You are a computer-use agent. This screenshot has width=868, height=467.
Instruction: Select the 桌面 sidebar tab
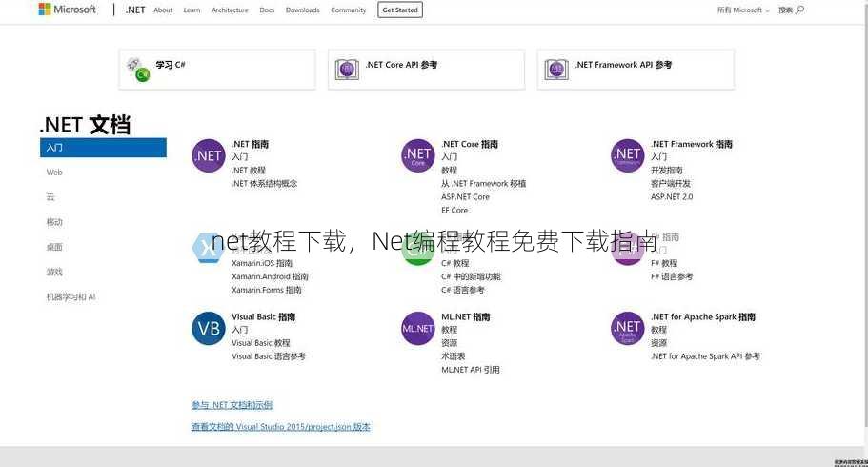[x=54, y=247]
